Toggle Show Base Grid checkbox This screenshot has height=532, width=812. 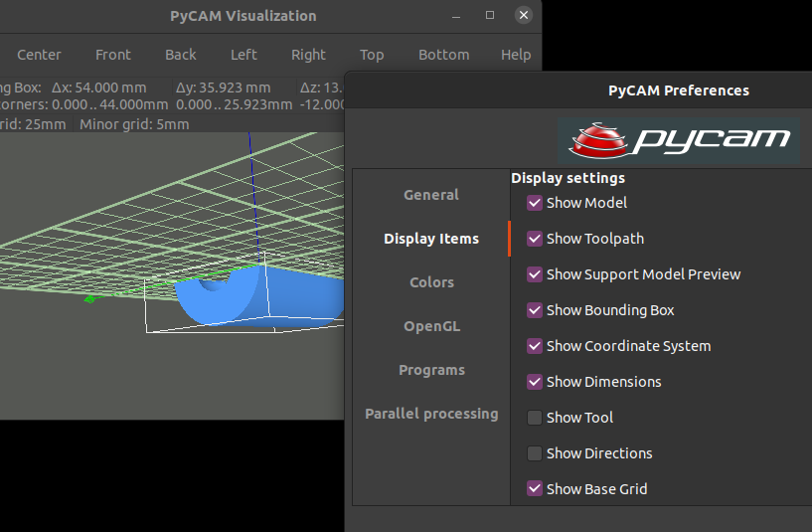(x=535, y=488)
